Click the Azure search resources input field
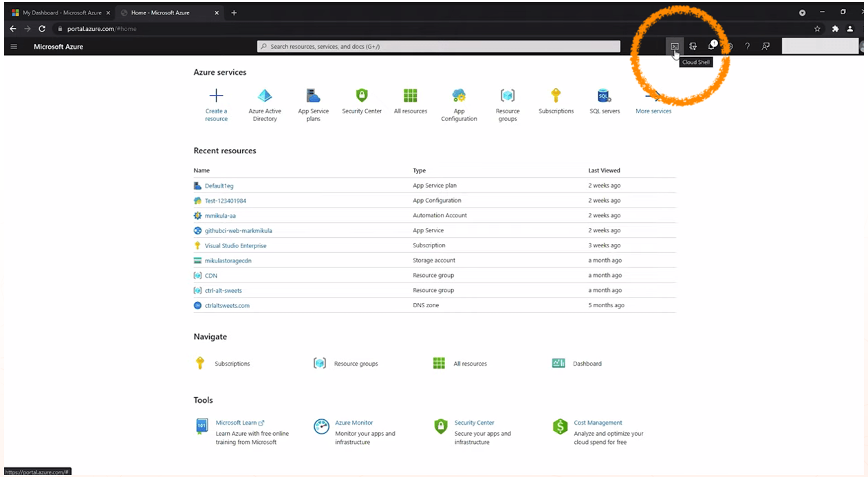Image resolution: width=868 pixels, height=477 pixels. [x=439, y=46]
